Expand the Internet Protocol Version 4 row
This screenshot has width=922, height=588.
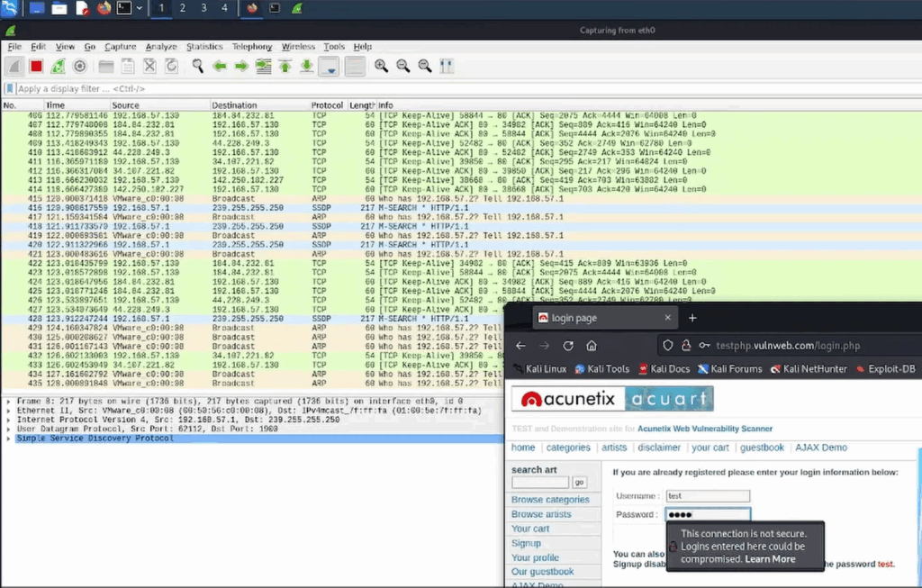pyautogui.click(x=9, y=420)
